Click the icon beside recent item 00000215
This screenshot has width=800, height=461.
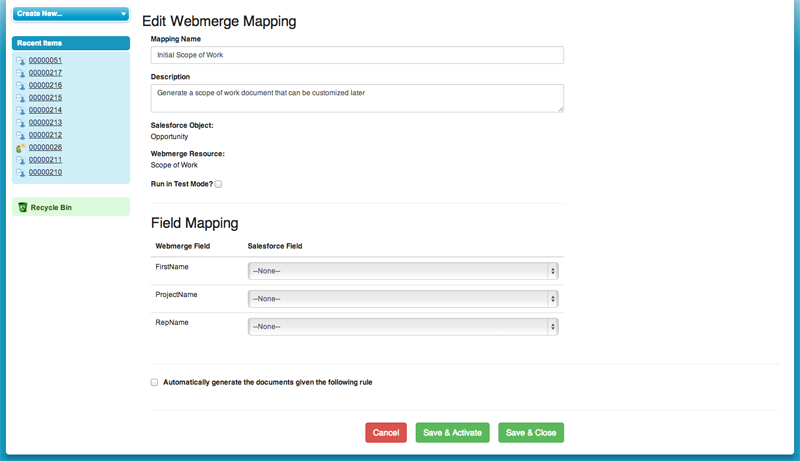pos(20,98)
